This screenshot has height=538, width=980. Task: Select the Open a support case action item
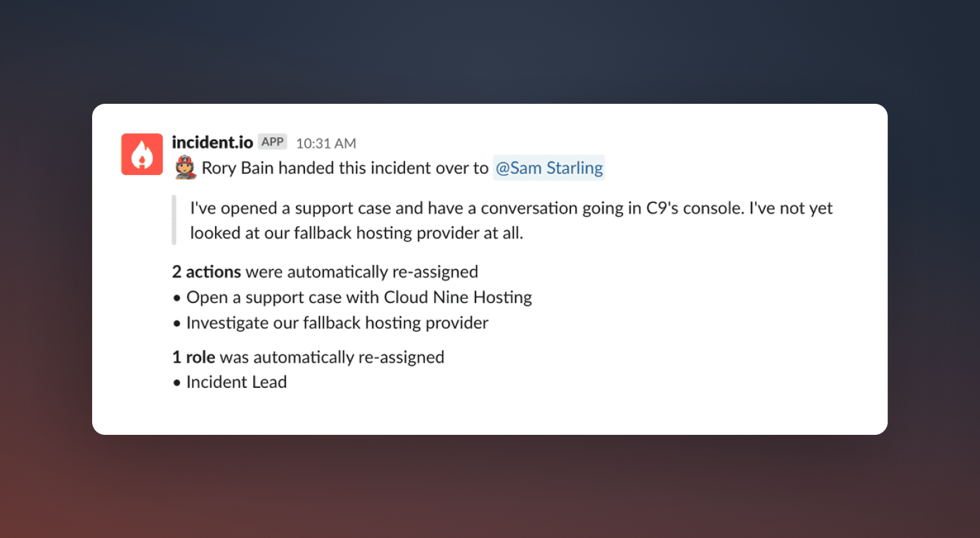coord(359,297)
